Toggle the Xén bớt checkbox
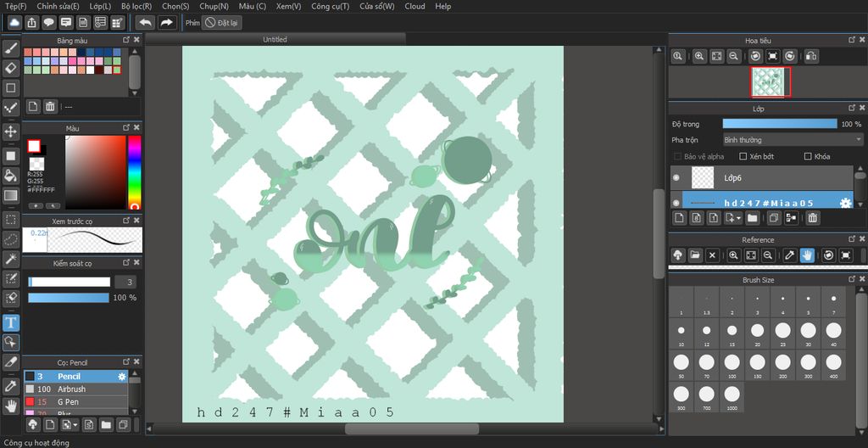The width and height of the screenshot is (868, 448). click(x=743, y=156)
